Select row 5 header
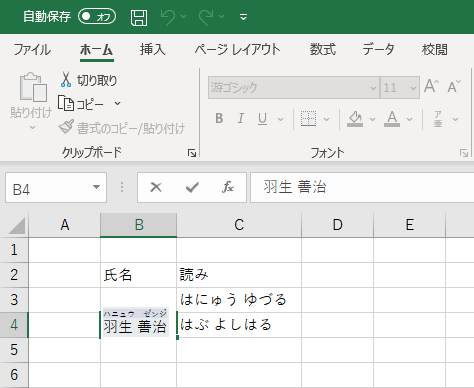Viewport: 474px width, 388px height. [x=14, y=350]
